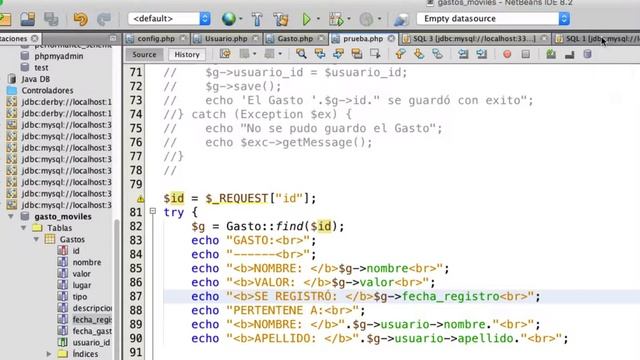Close the prueba.php tab
640x360 pixels.
[x=391, y=39]
